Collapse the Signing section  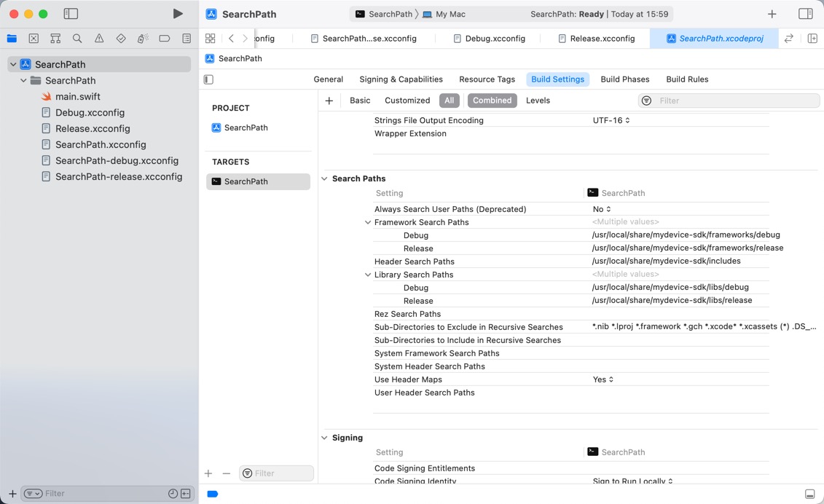click(x=324, y=438)
